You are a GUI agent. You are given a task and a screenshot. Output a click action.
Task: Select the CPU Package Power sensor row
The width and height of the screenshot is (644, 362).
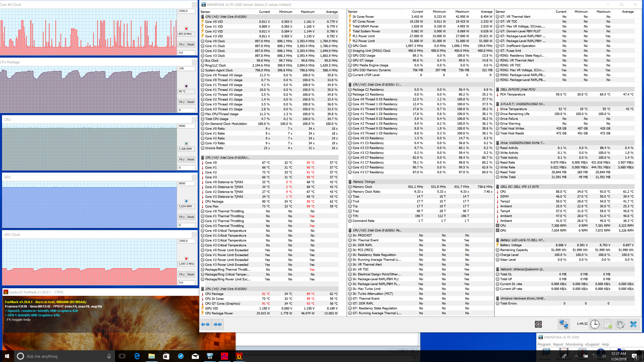point(219,313)
